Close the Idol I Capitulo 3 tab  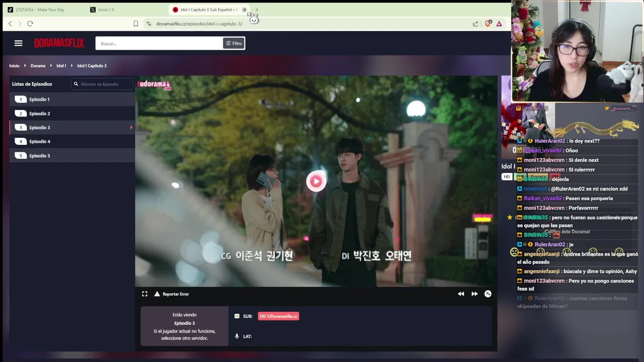[x=245, y=10]
